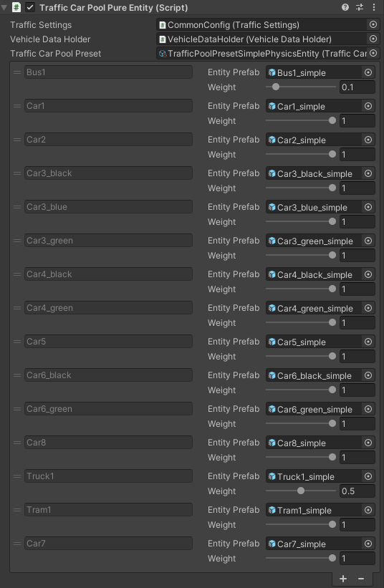The width and height of the screenshot is (384, 588).
Task: Open object picker for Tram1_simple prefab
Action: (x=368, y=510)
